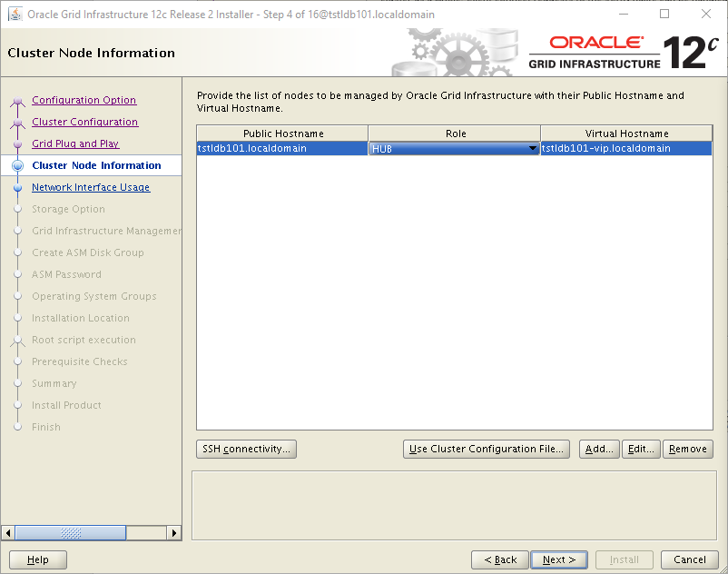The width and height of the screenshot is (728, 574).
Task: Close the installer window
Action: coord(705,14)
